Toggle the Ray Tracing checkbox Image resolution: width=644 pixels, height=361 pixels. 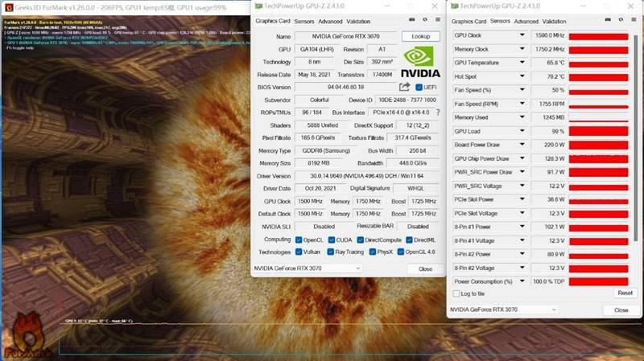[330, 252]
